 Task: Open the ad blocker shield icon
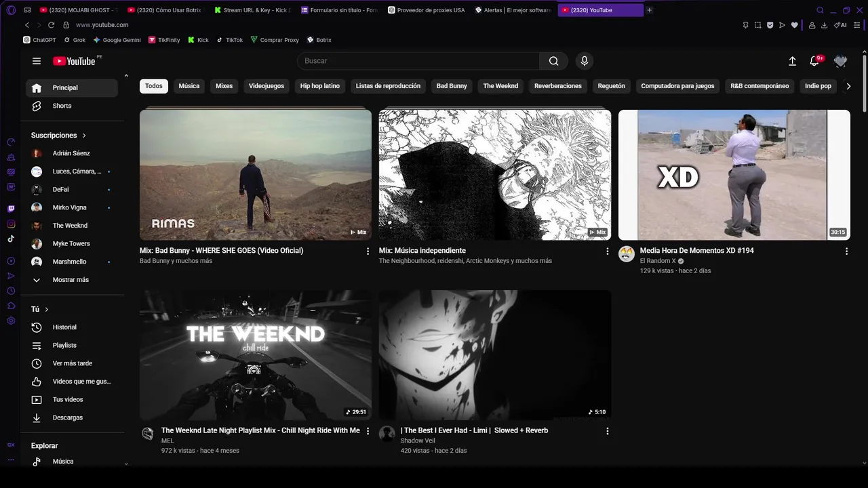pyautogui.click(x=770, y=25)
